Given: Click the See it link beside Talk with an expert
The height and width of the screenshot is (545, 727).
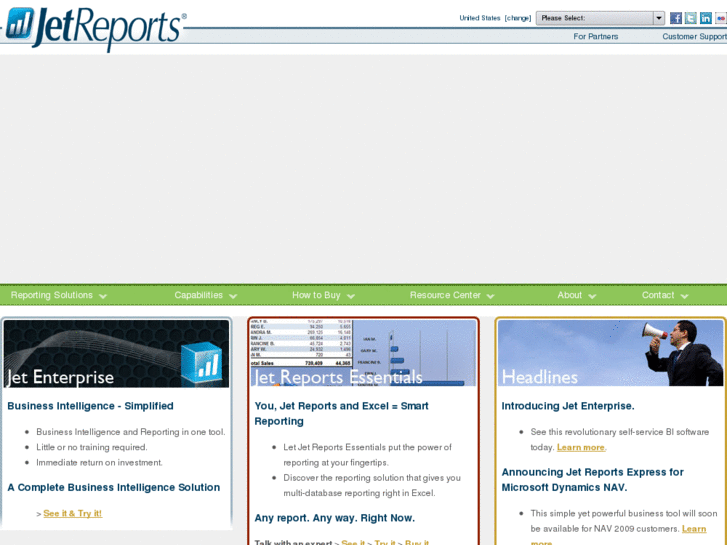Looking at the screenshot, I should 353,542.
